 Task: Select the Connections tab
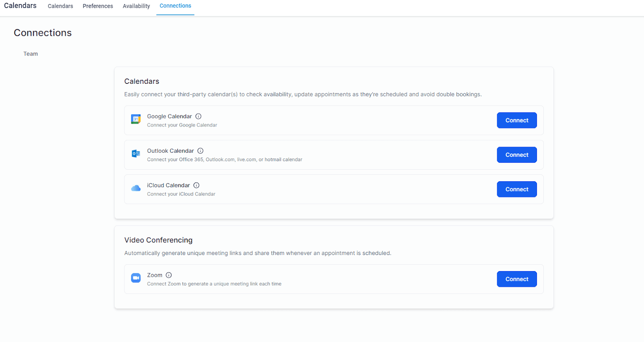click(x=175, y=6)
